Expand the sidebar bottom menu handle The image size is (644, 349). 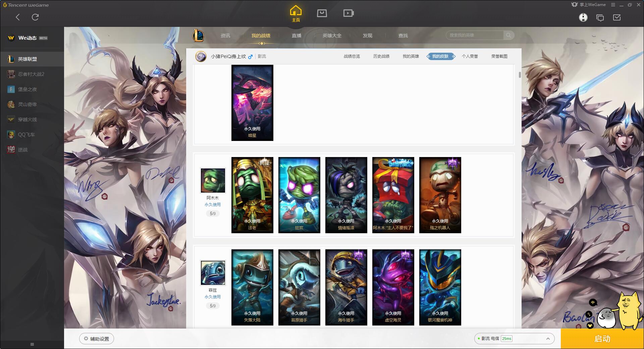point(32,344)
